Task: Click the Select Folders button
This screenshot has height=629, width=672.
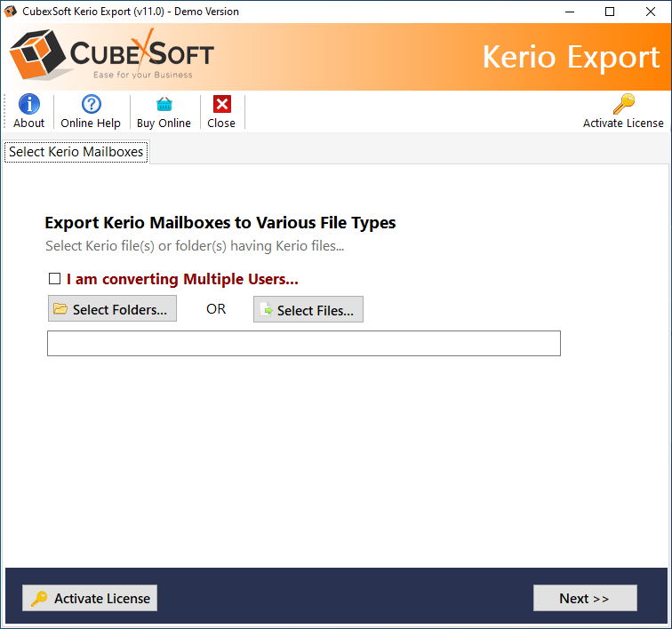Action: 112,308
